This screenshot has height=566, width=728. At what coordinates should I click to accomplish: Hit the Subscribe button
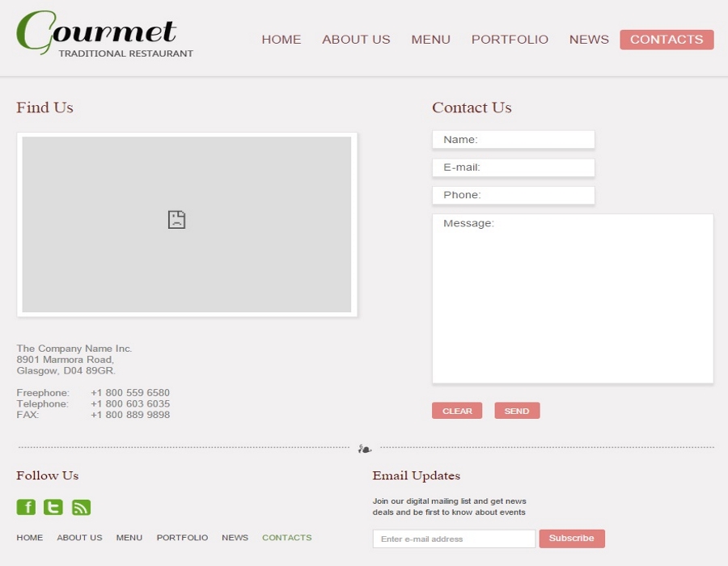pyautogui.click(x=572, y=539)
